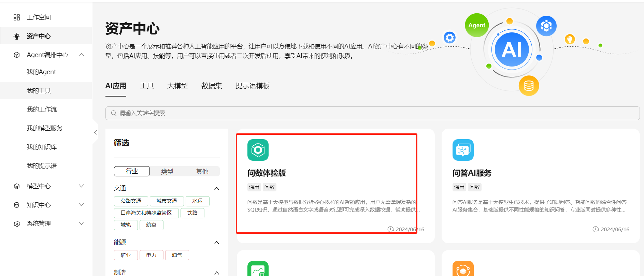The image size is (644, 276).
Task: Select the 其他 filter segment
Action: [202, 171]
